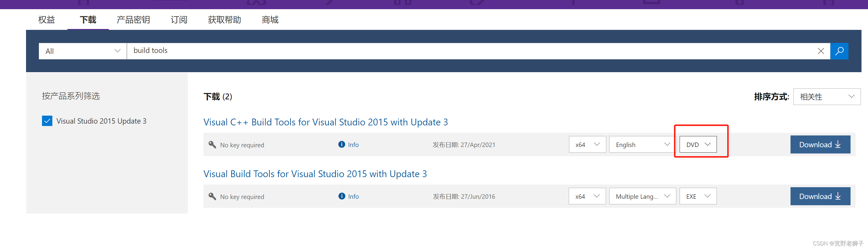Viewport: 868px width, 249px height.
Task: Download Visual Build Tools EXE
Action: point(820,196)
